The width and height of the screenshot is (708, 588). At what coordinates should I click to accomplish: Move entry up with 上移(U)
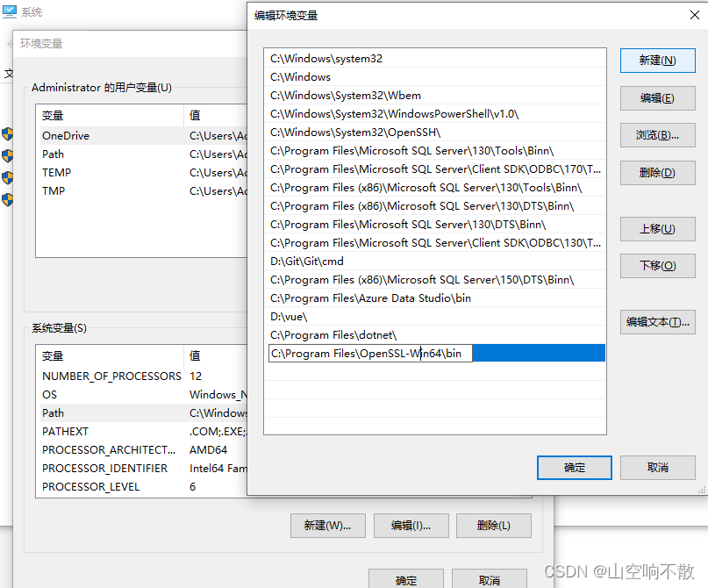point(657,229)
